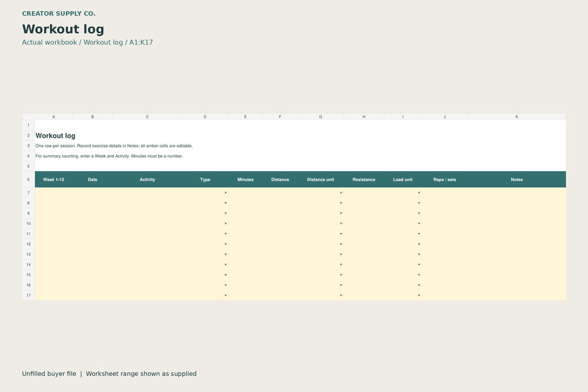Click the 'One row per session' instruction text

pos(114,146)
